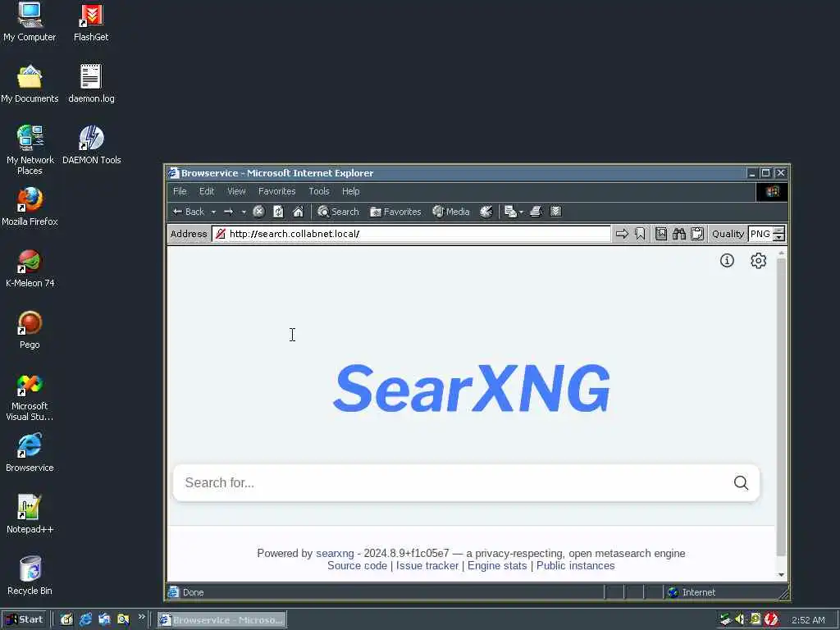Screen dimensions: 840x630
Task: Open the Edit menu
Action: tap(207, 191)
